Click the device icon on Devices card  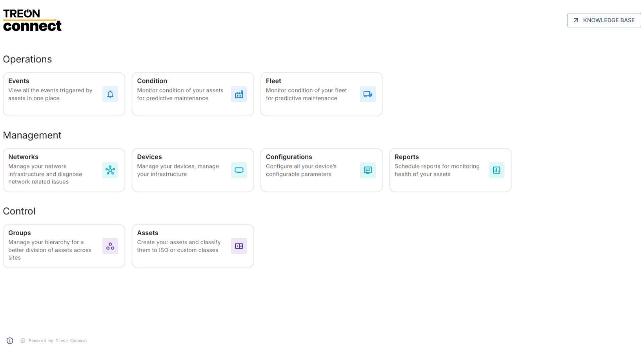239,170
